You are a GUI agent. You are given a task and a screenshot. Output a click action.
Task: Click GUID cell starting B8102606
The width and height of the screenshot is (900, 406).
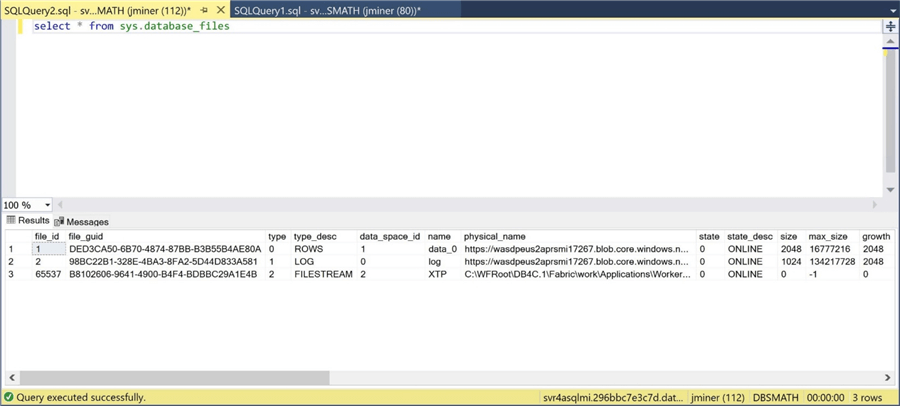coord(165,274)
